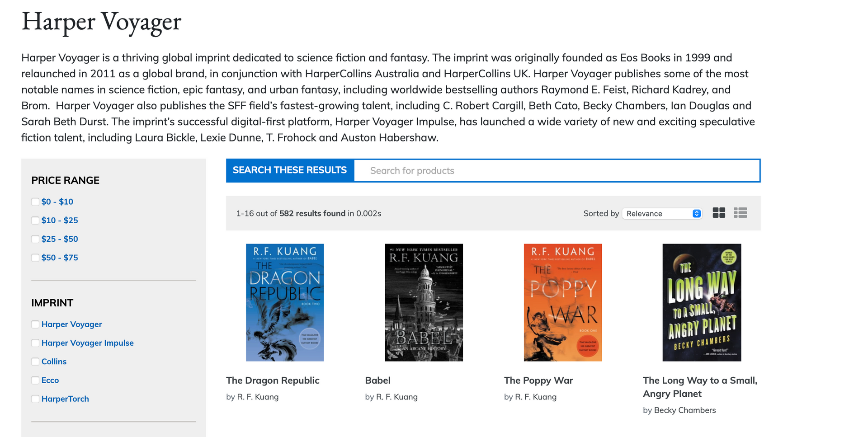Enable the $25 - $50 price filter

pos(35,239)
